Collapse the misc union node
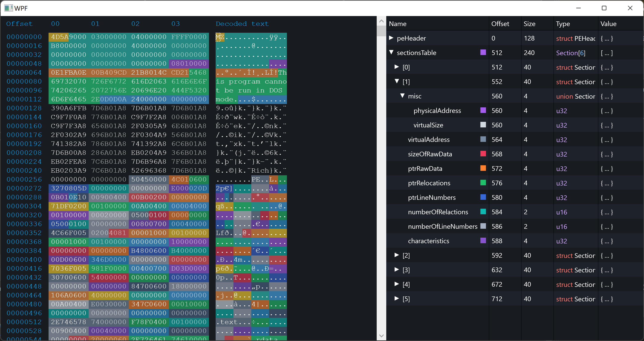644x341 pixels. [402, 96]
